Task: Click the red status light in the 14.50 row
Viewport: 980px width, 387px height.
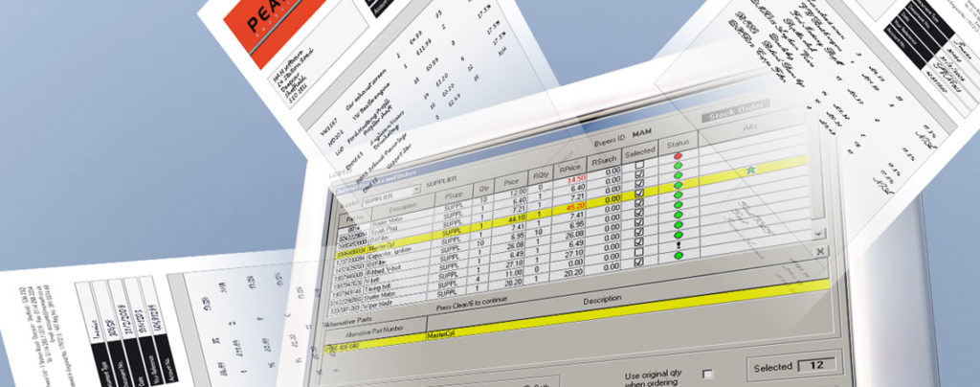Action: coord(679,156)
